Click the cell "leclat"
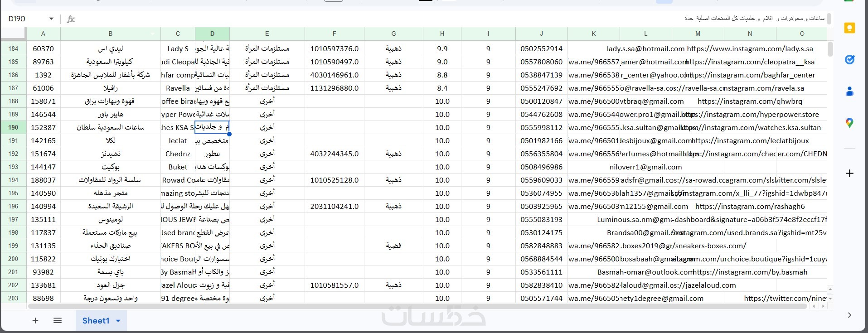Viewport: 868px width, 333px height. point(178,140)
